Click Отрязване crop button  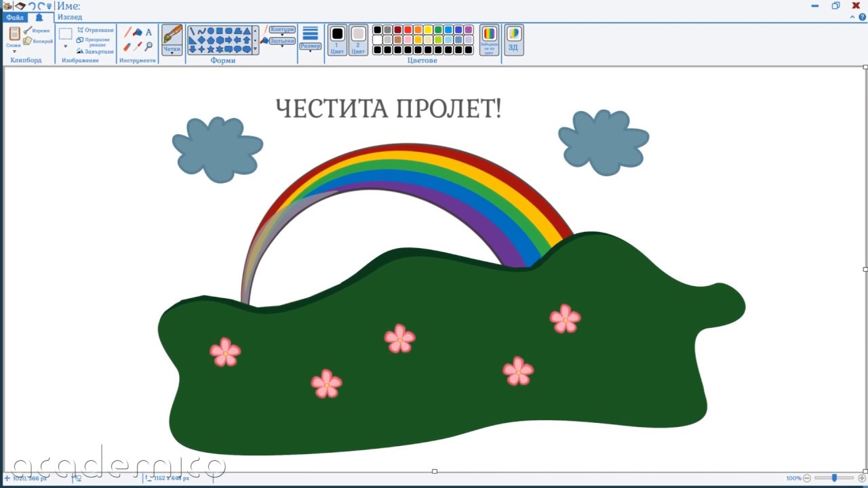pyautogui.click(x=96, y=30)
